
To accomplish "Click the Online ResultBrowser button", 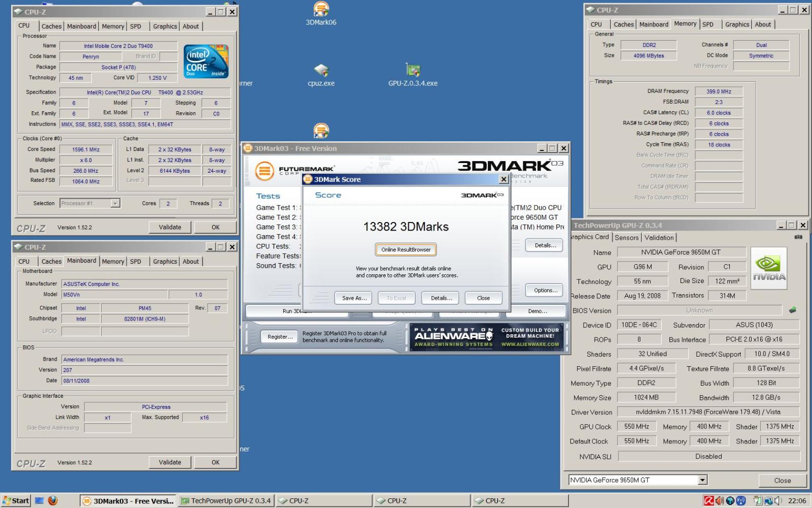I will coord(406,249).
